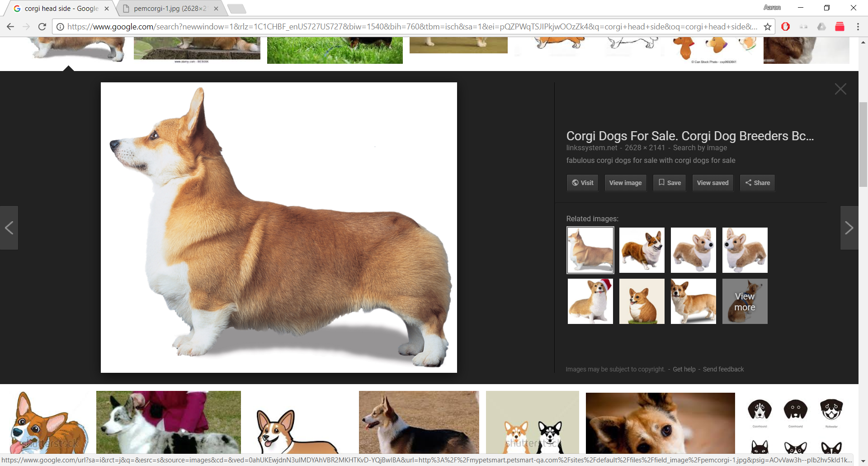The image size is (868, 466).
Task: Open the large corgi side-profile preview image
Action: [x=279, y=228]
